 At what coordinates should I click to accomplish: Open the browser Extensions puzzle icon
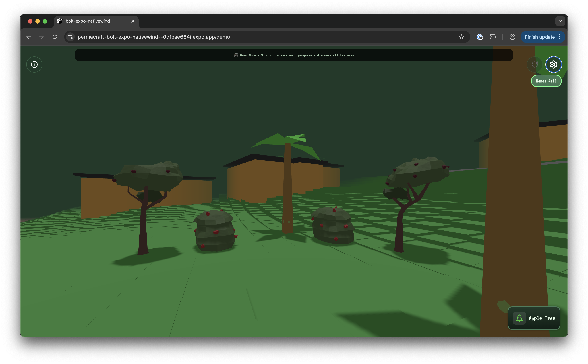pyautogui.click(x=493, y=37)
